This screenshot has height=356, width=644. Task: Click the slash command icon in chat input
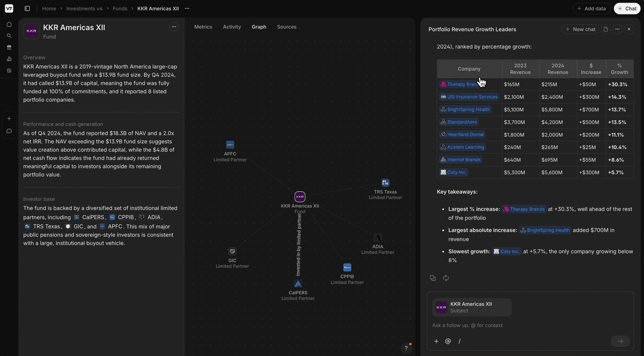point(459,341)
